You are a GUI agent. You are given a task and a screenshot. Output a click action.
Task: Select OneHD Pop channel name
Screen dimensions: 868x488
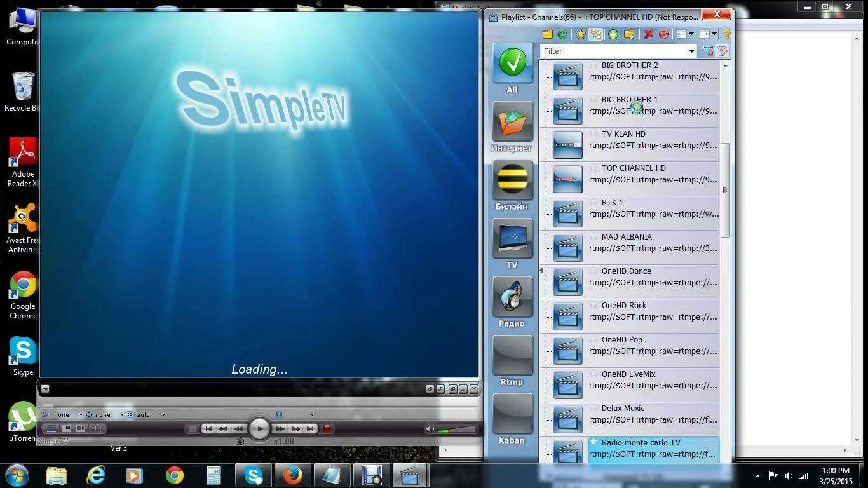click(x=622, y=340)
